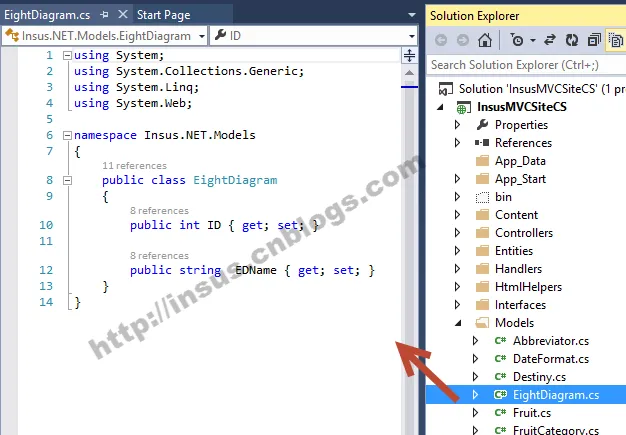This screenshot has height=435, width=626.
Task: Close the EightDiagram.cs tab
Action: click(x=123, y=14)
